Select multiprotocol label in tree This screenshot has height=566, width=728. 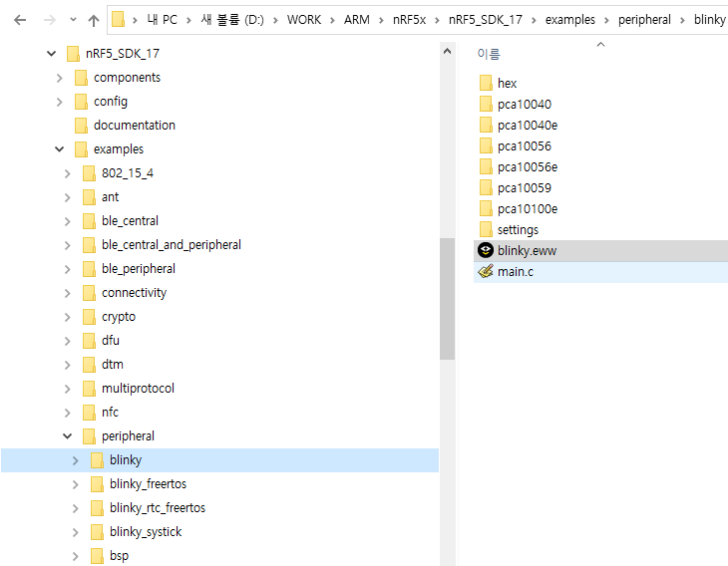click(138, 388)
